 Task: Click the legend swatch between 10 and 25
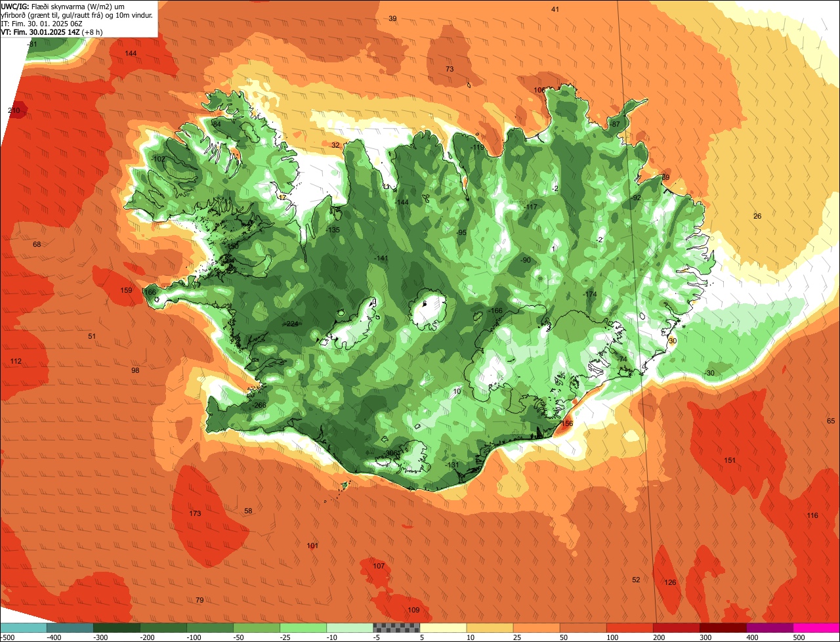click(x=490, y=628)
